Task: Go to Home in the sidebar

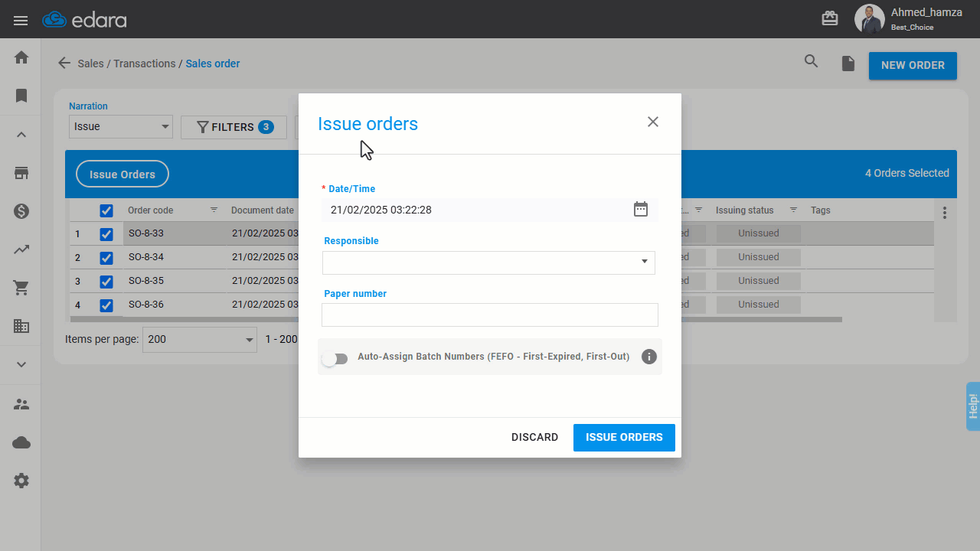Action: pos(21,57)
